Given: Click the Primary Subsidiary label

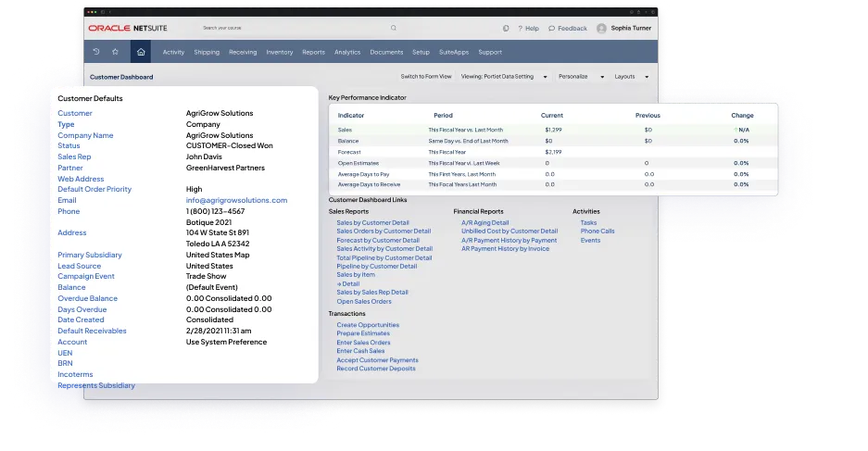Looking at the screenshot, I should click(90, 255).
